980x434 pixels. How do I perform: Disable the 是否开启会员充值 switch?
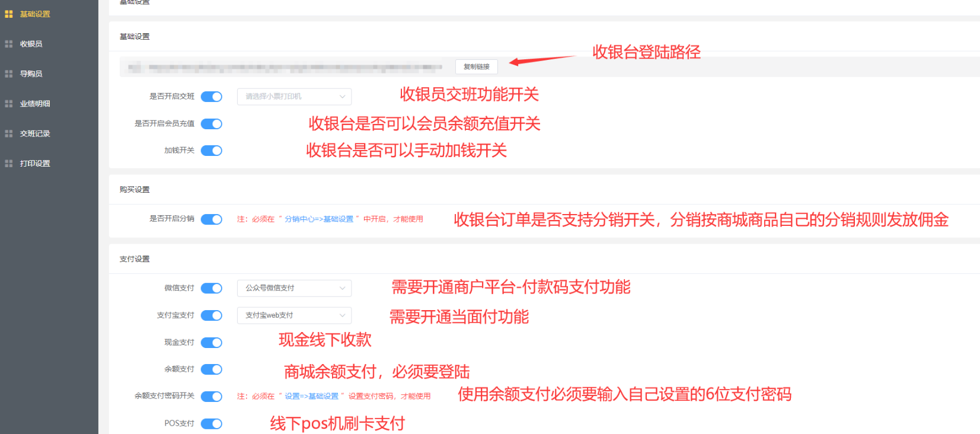[212, 124]
